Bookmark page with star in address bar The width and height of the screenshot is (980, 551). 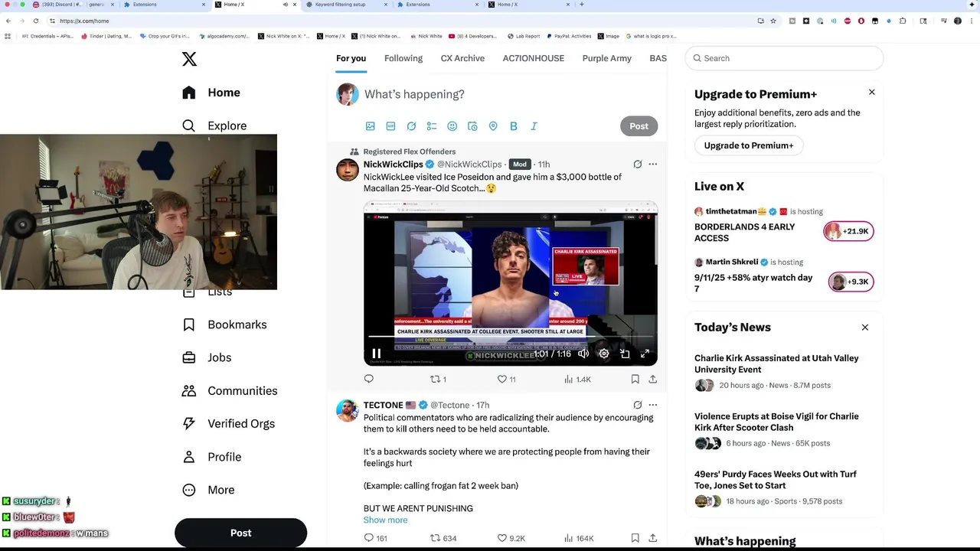[773, 21]
